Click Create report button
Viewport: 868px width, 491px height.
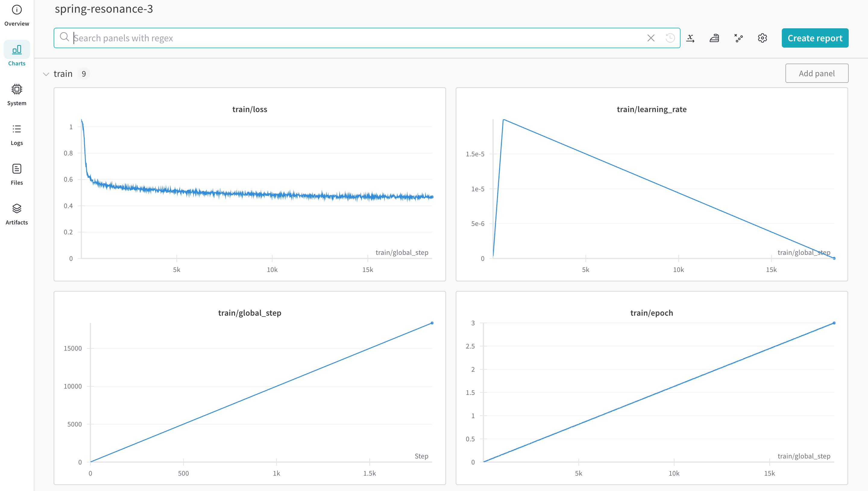click(814, 38)
